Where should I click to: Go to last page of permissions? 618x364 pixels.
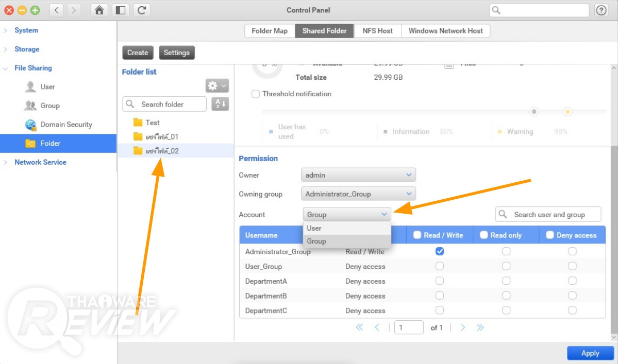(x=480, y=327)
